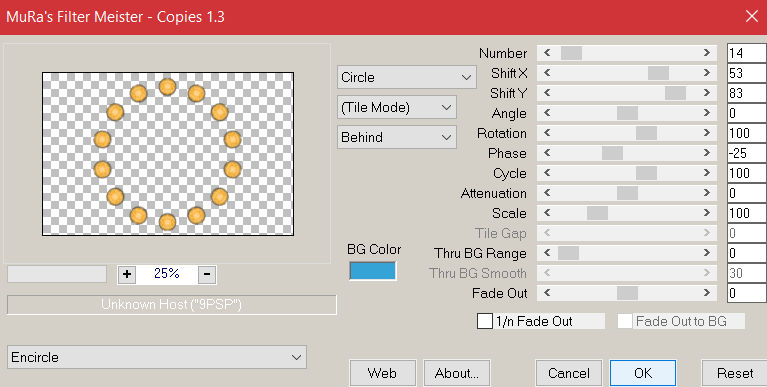
Task: Click the right arrow of the Shift Y slider
Action: 707,93
